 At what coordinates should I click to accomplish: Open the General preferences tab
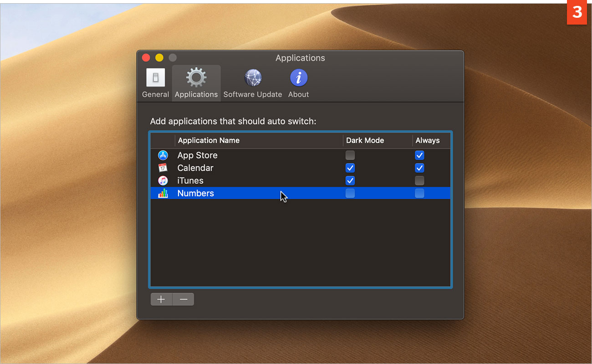pos(155,83)
